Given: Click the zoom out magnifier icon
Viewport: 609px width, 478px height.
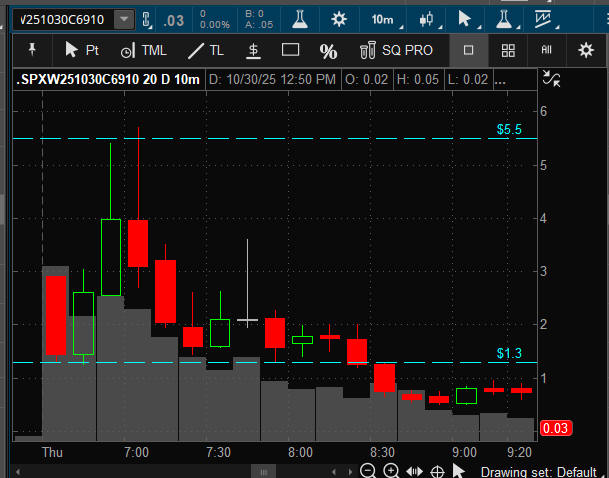Looking at the screenshot, I should (x=368, y=471).
